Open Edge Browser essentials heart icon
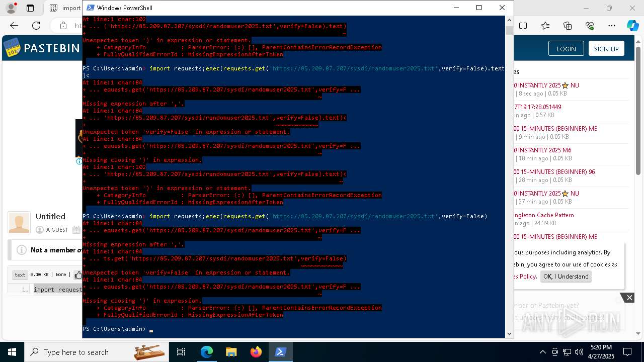Screen dimensions: 644x362 tap(590, 26)
